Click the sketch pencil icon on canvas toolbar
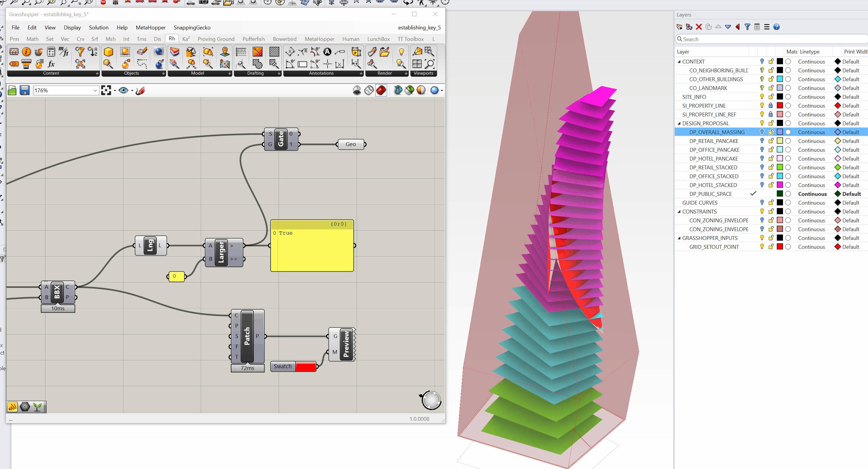This screenshot has width=868, height=469. click(141, 90)
